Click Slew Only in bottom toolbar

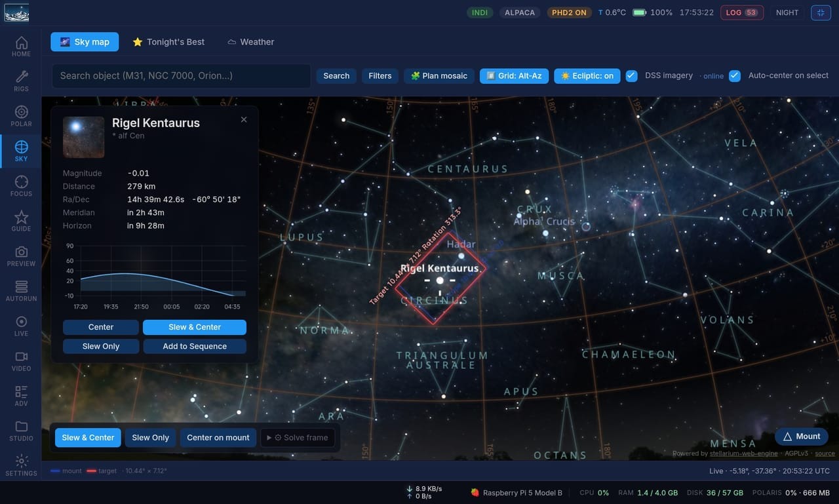click(151, 438)
